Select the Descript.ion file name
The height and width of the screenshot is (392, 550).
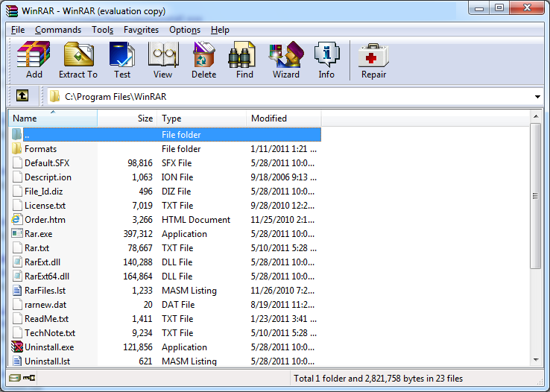tap(48, 177)
